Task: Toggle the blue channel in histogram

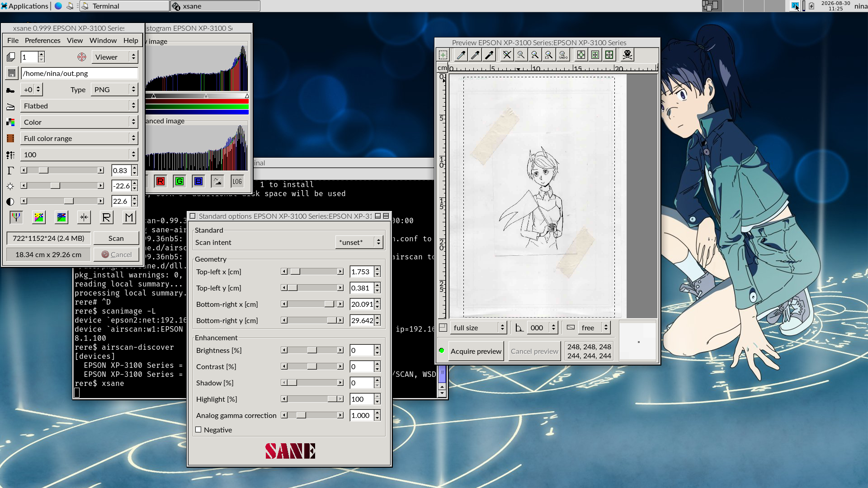Action: coord(198,181)
